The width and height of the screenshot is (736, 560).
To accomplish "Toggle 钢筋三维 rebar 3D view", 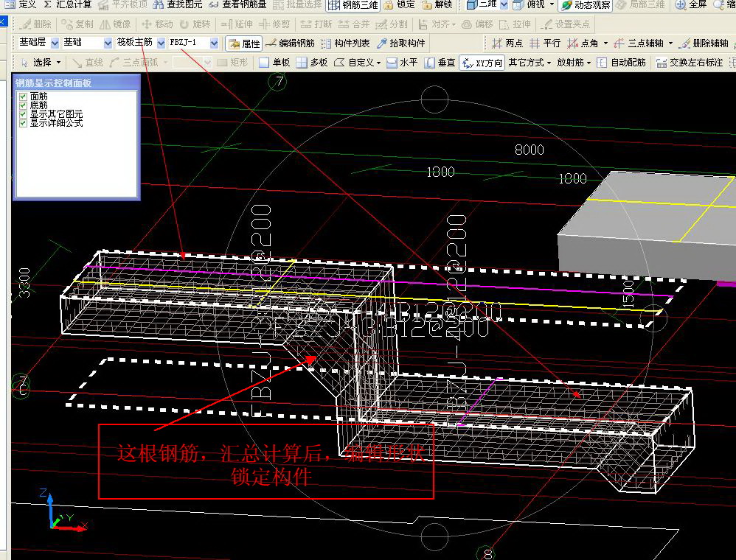I will click(353, 4).
